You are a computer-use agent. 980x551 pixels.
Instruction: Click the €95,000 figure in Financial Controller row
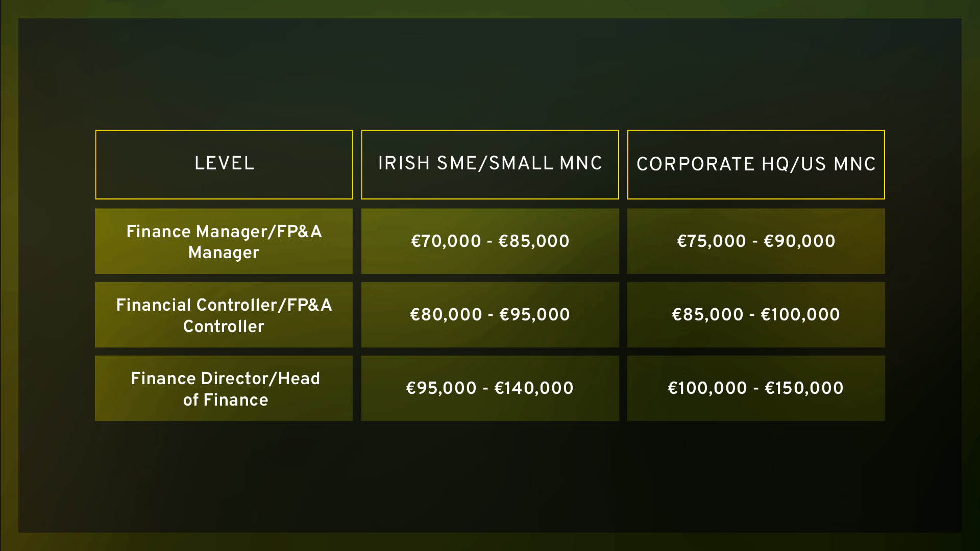click(534, 315)
